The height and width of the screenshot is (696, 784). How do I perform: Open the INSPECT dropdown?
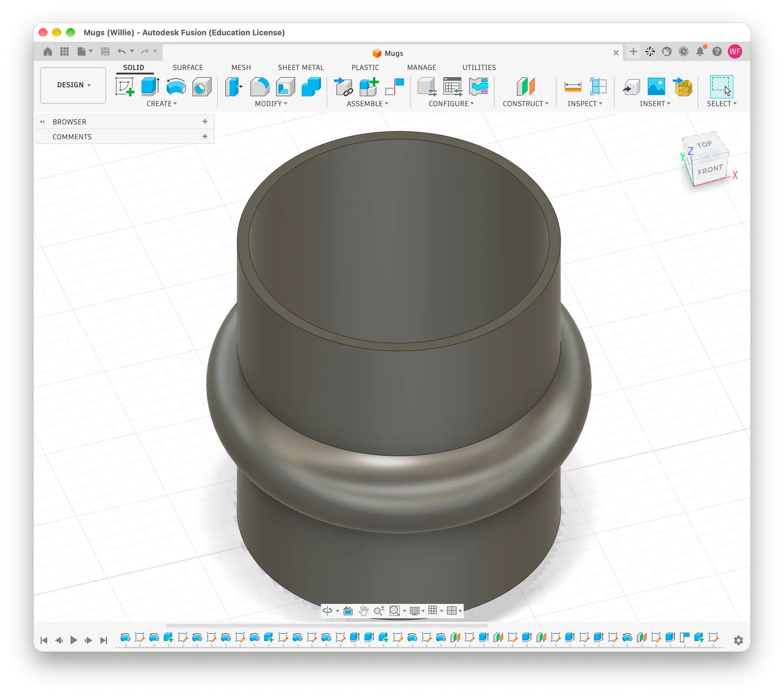pos(585,104)
